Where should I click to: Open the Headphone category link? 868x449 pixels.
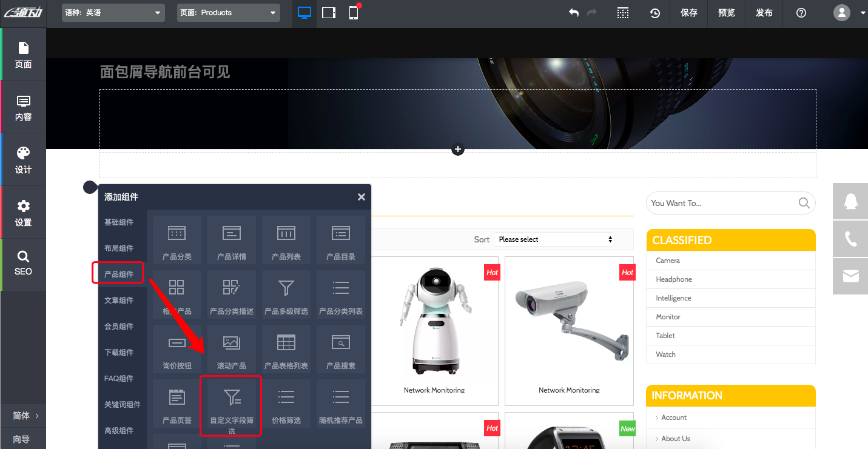673,279
